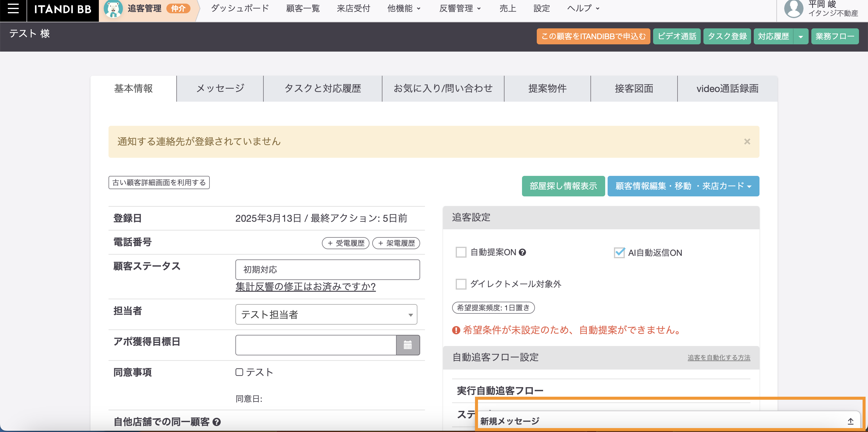Viewport: 868px width, 432px height.
Task: Click the 追客管理 仲介 header label
Action: tap(159, 9)
